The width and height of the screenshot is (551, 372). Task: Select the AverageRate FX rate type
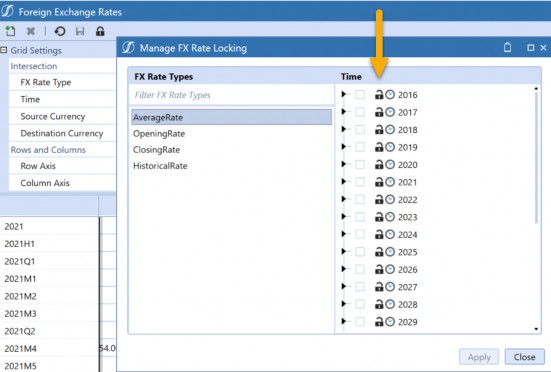click(x=231, y=117)
